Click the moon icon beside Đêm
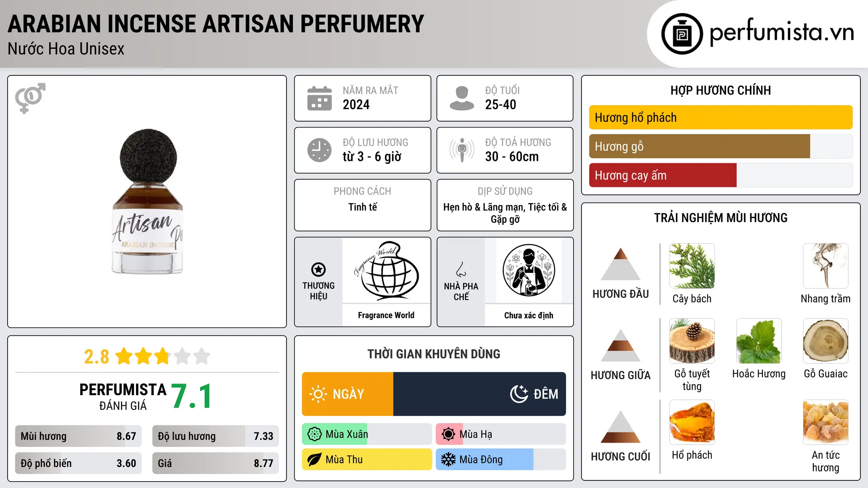Image resolution: width=868 pixels, height=488 pixels. tap(519, 394)
